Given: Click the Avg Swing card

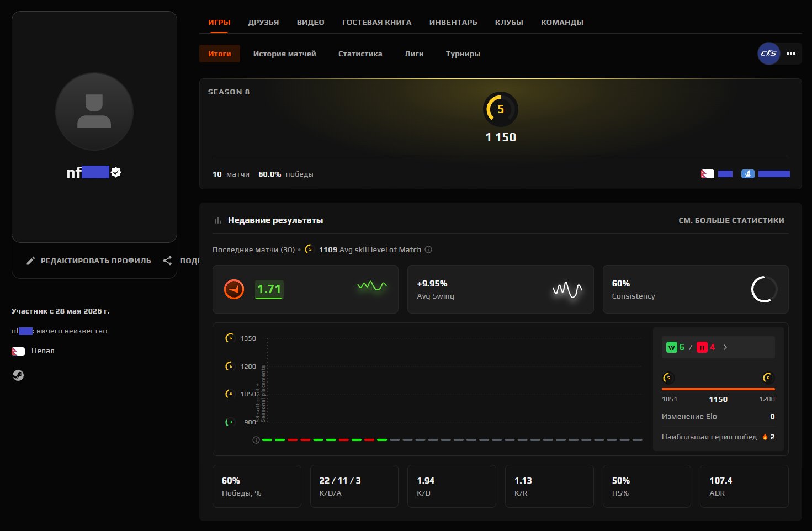Looking at the screenshot, I should [x=500, y=289].
